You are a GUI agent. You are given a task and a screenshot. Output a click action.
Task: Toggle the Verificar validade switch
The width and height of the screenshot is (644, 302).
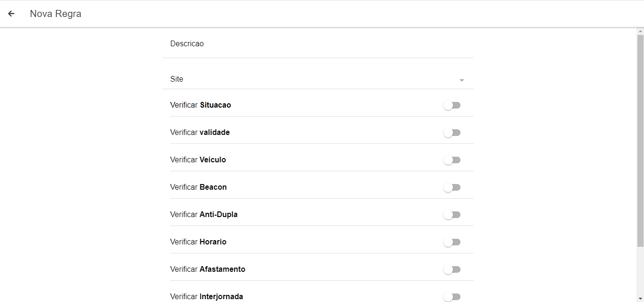coord(452,133)
